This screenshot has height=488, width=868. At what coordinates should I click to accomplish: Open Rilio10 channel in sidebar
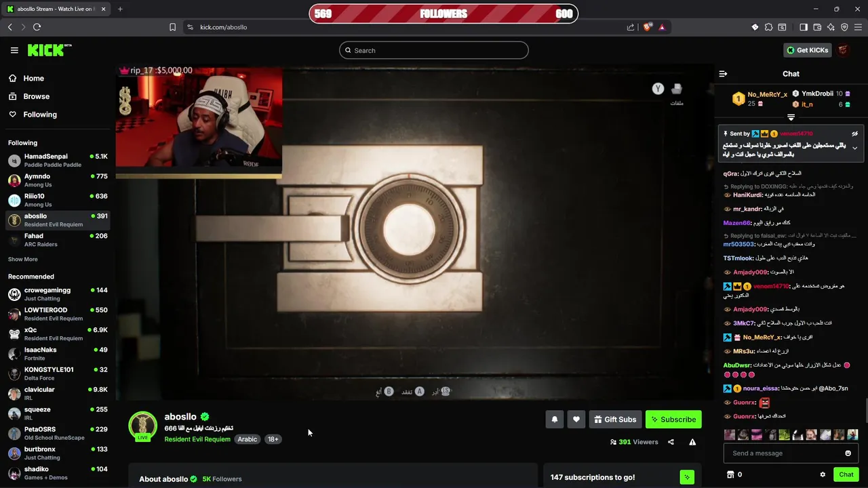58,200
